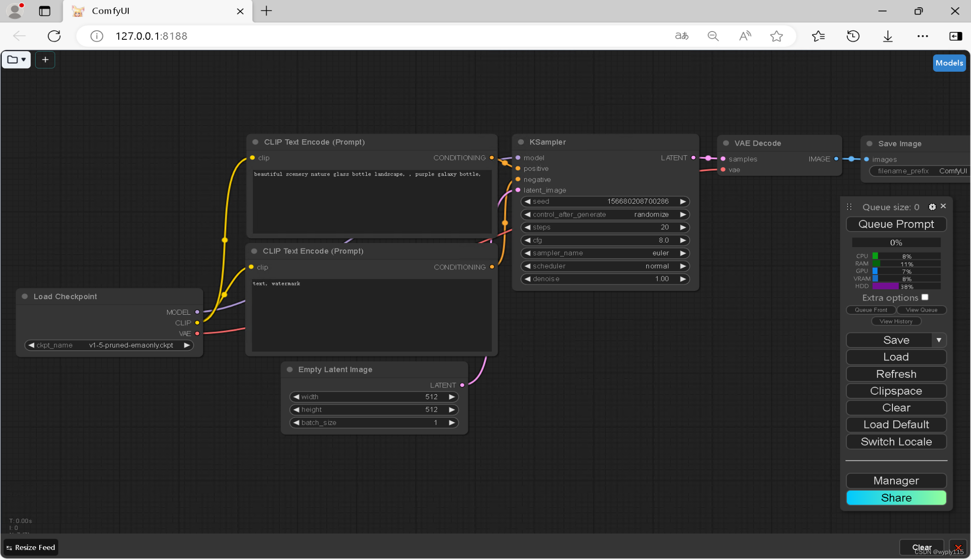Open the favorites list icon
The width and height of the screenshot is (971, 560).
(818, 36)
